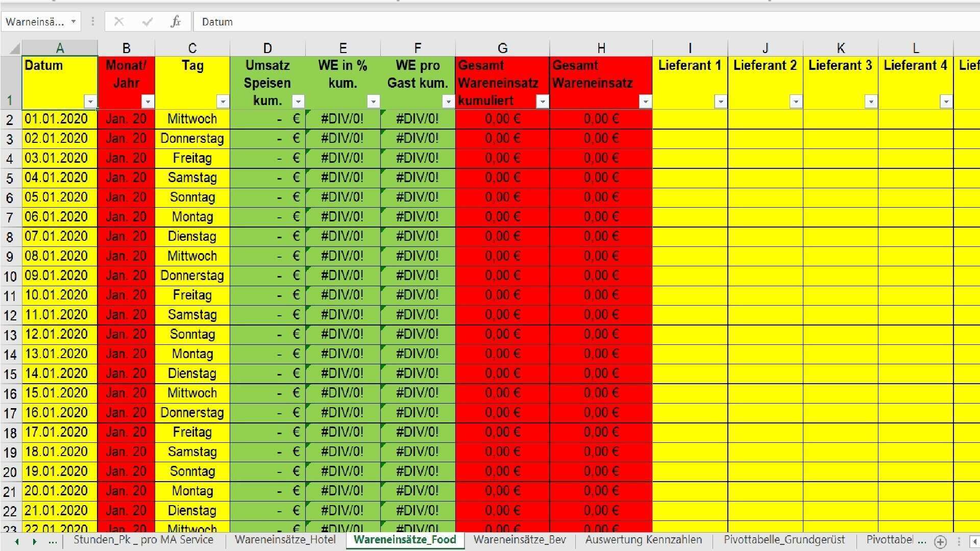Open Gesamt Wareneinsatz kumuliert filter arrow
This screenshot has height=551, width=980.
pos(542,102)
